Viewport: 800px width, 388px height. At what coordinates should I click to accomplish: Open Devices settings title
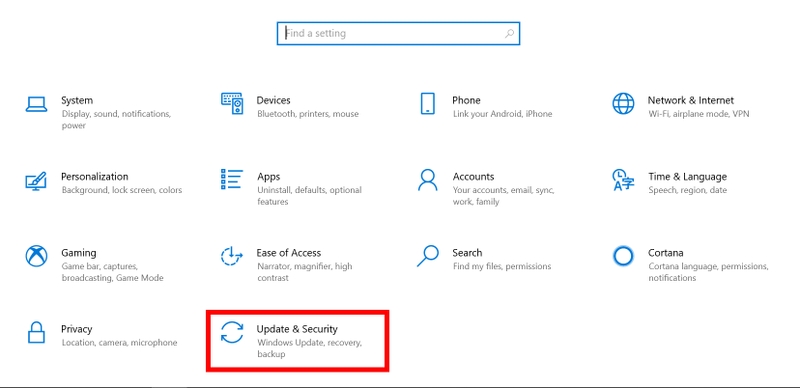coord(273,100)
